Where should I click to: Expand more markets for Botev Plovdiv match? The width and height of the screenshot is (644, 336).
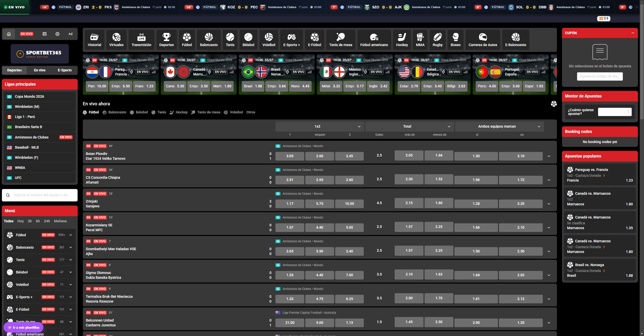[x=549, y=156]
